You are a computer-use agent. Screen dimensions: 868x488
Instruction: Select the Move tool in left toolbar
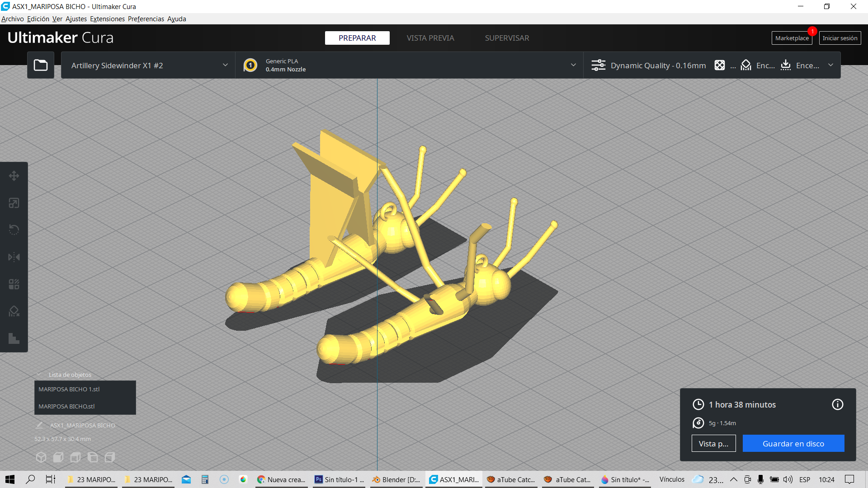point(14,176)
